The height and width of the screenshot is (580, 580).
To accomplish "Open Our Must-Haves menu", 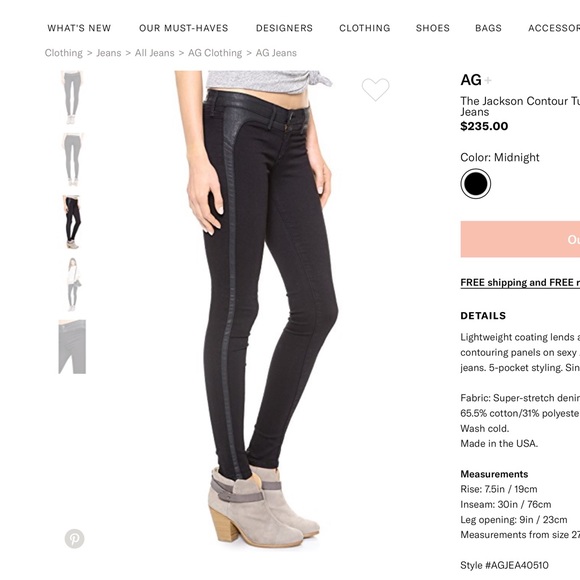I will [183, 28].
